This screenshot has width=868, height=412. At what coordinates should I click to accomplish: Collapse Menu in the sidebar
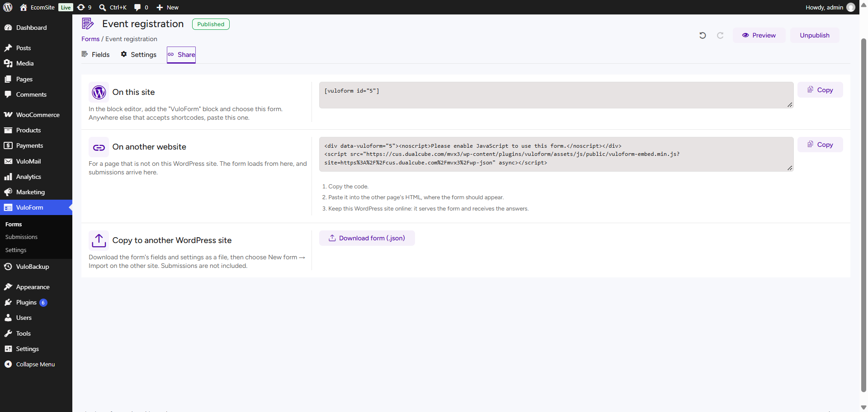click(x=36, y=364)
